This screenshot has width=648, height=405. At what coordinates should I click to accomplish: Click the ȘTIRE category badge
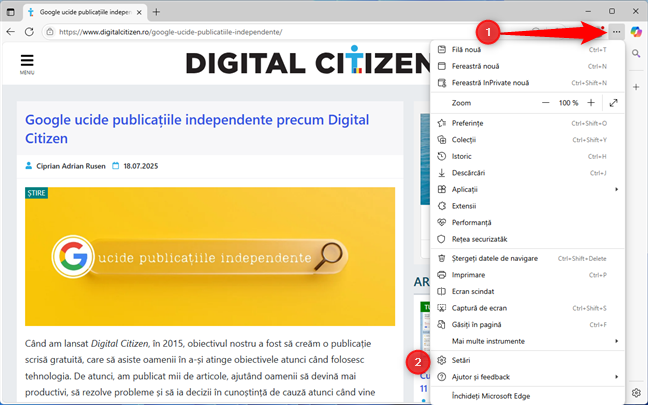(x=36, y=193)
